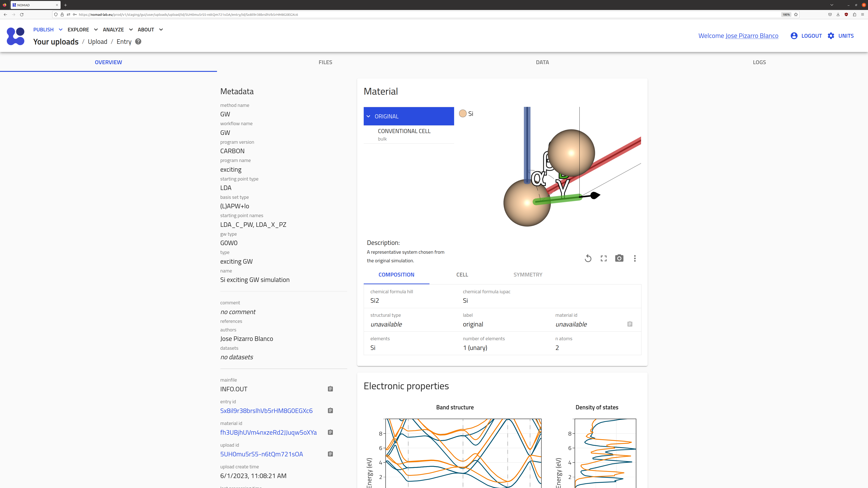
Task: Open the upload id link 5UH0mu5rS5-n6tQm721sOA
Action: [262, 454]
